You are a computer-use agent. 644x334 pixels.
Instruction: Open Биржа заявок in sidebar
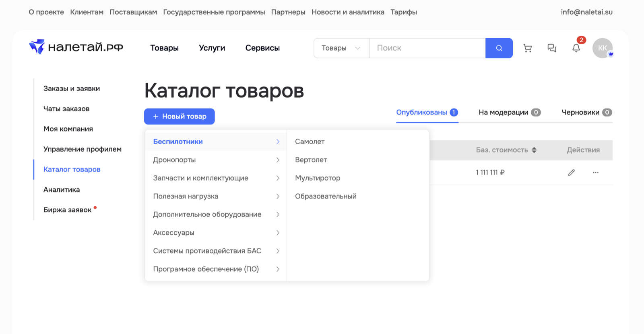coord(68,210)
